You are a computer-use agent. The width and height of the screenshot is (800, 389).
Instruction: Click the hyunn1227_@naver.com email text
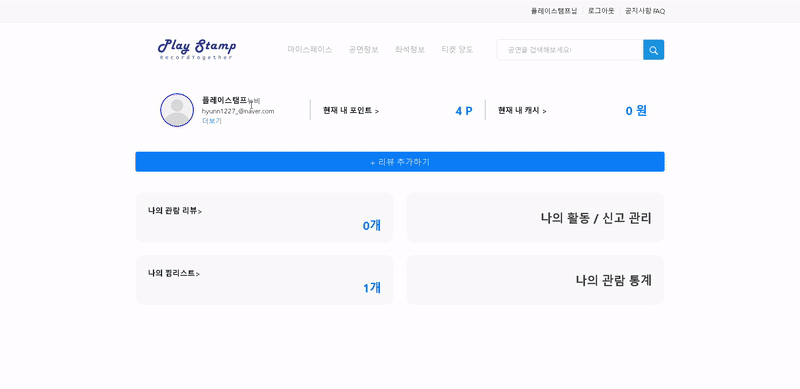[x=238, y=111]
